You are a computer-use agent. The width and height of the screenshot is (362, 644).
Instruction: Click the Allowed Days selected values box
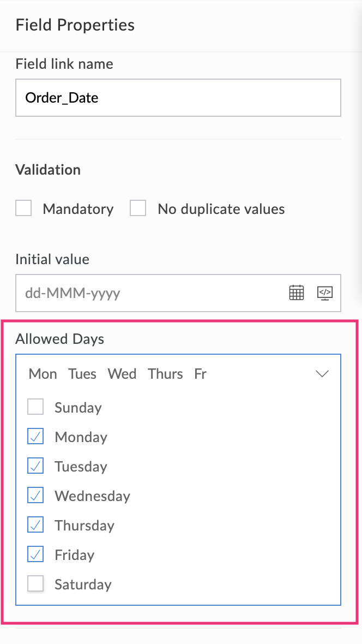click(x=164, y=374)
